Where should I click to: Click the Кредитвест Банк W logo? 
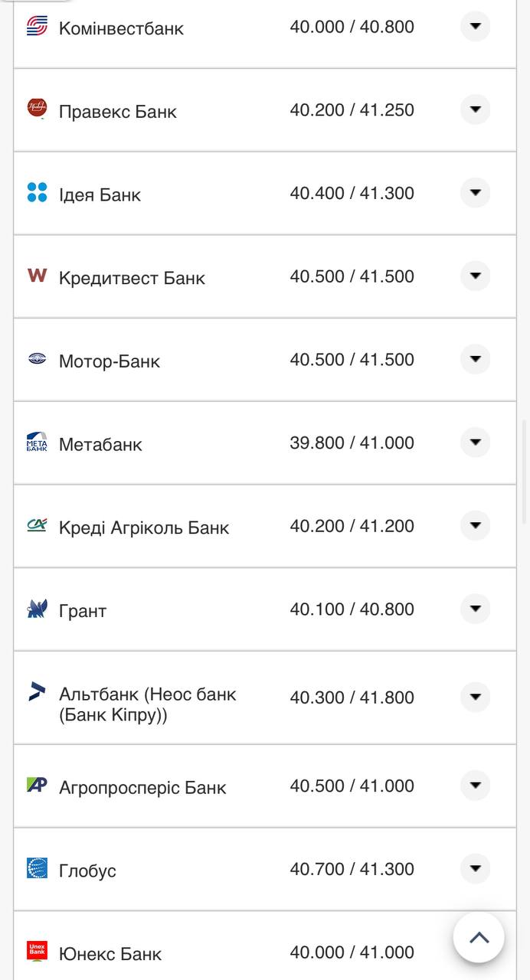click(x=37, y=275)
